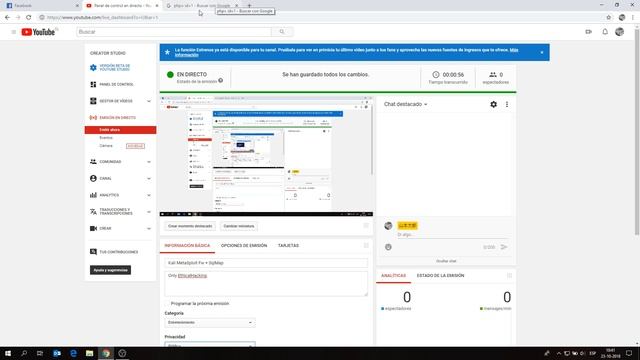640x360 pixels.
Task: Close the blue Estrenos banner
Action: point(542,52)
